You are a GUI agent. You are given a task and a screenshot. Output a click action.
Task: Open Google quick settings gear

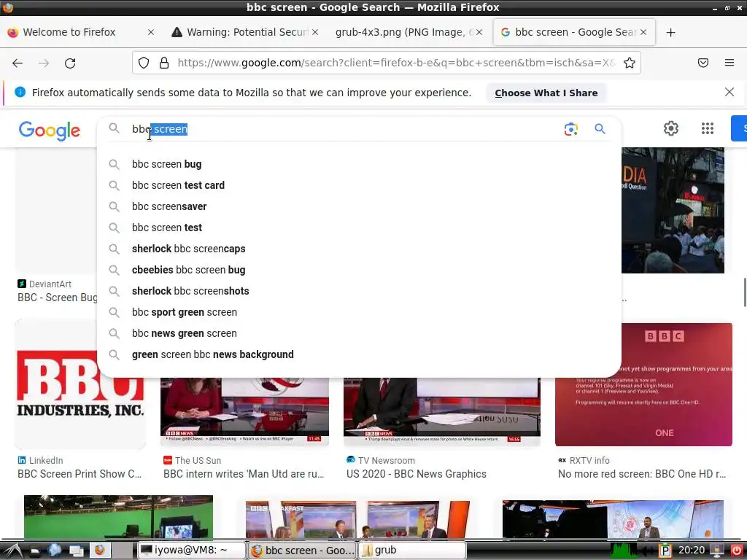pyautogui.click(x=671, y=128)
